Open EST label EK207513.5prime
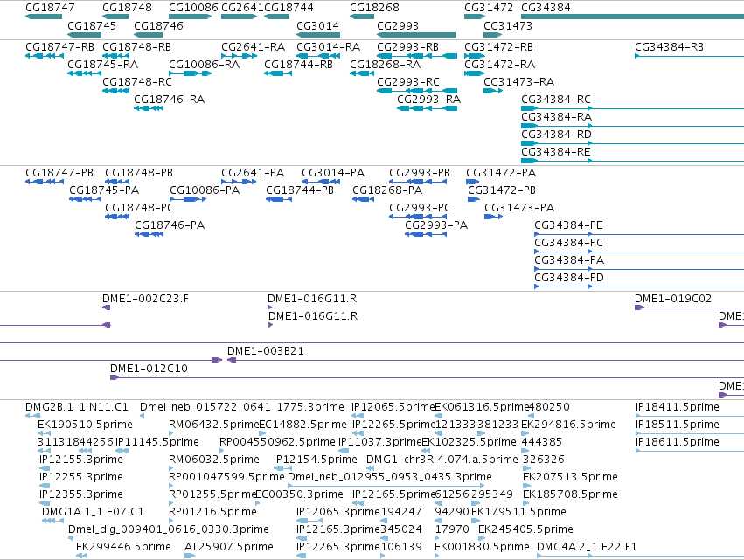This screenshot has height=560, width=744. coord(570,478)
